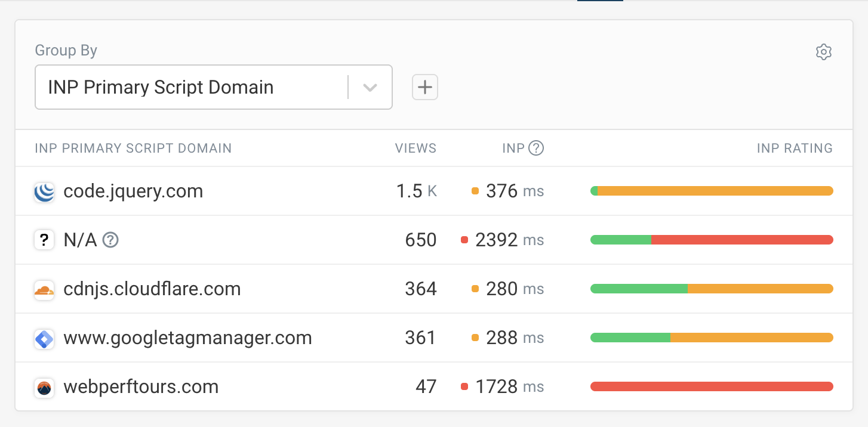The height and width of the screenshot is (427, 868).
Task: Sort by the Views column header
Action: (415, 148)
